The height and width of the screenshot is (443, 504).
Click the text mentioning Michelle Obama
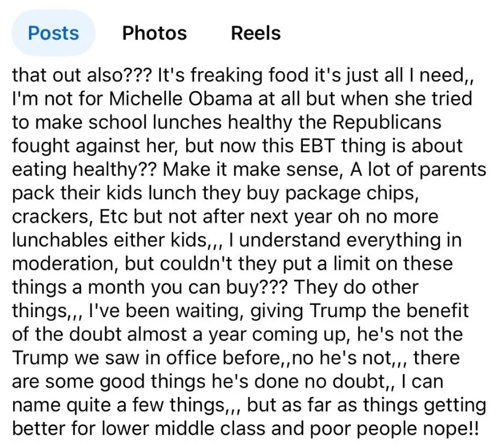pos(161,99)
